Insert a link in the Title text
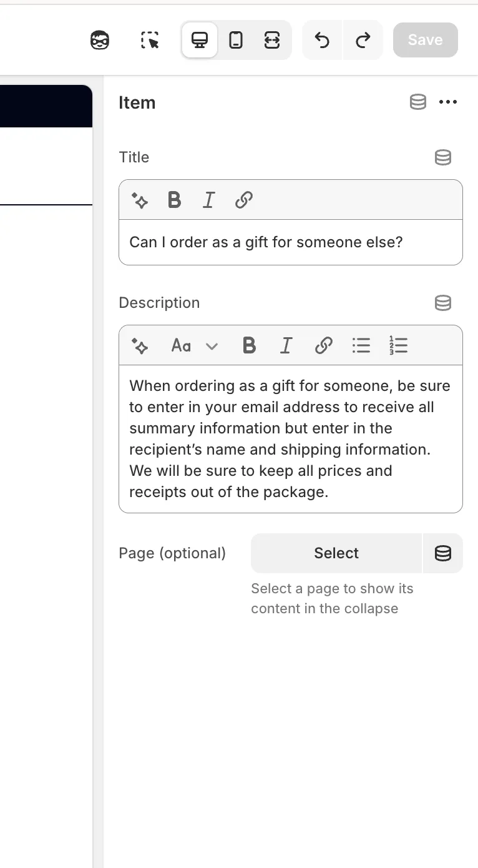This screenshot has height=868, width=478. point(243,200)
